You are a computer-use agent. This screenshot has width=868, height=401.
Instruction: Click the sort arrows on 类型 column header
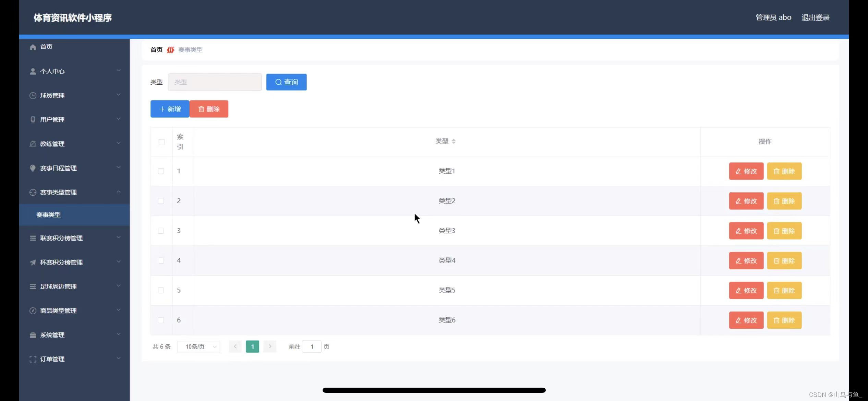(x=454, y=141)
